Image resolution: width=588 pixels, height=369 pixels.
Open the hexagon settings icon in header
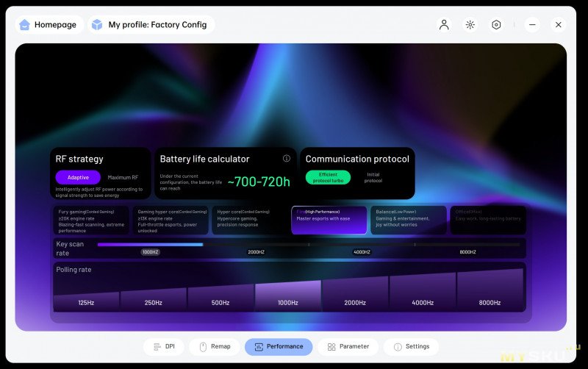click(x=497, y=24)
